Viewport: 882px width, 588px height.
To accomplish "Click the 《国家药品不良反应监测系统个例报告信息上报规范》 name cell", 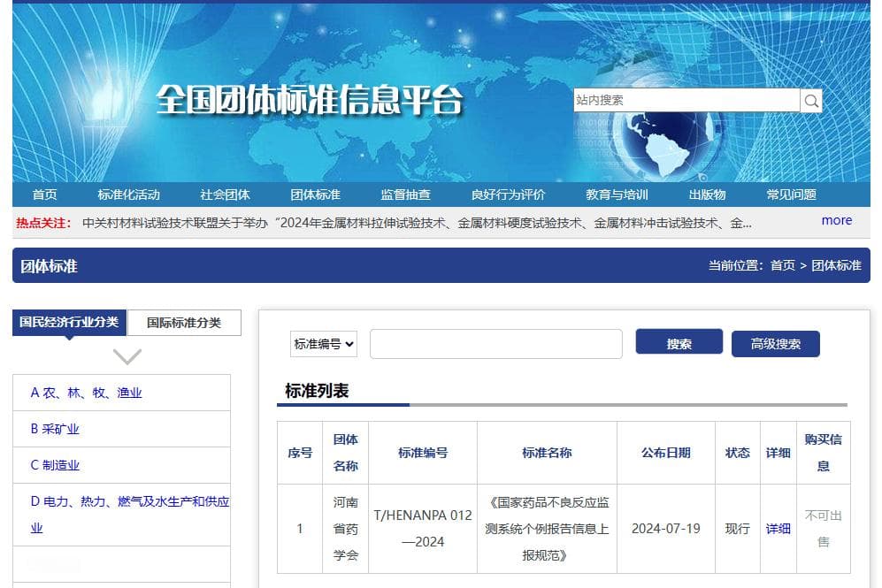I will pyautogui.click(x=547, y=529).
